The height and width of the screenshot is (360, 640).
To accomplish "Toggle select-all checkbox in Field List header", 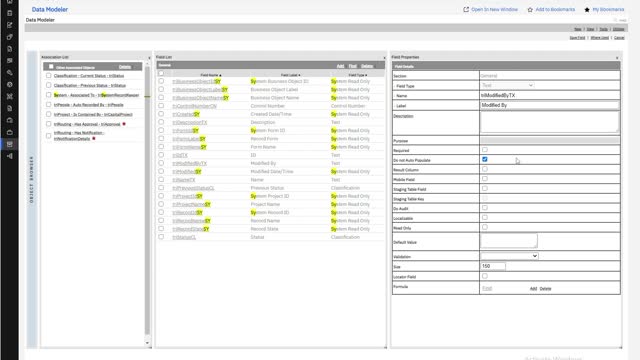I will [161, 73].
